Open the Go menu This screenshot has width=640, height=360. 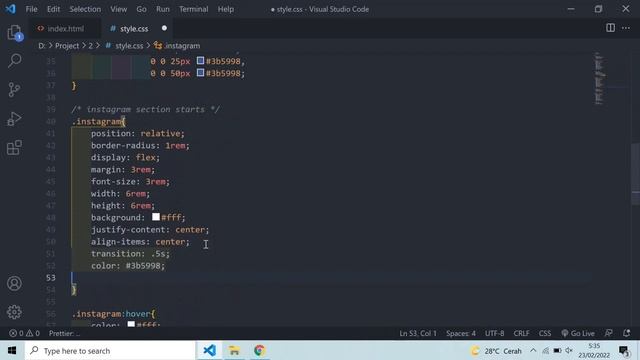click(x=141, y=9)
